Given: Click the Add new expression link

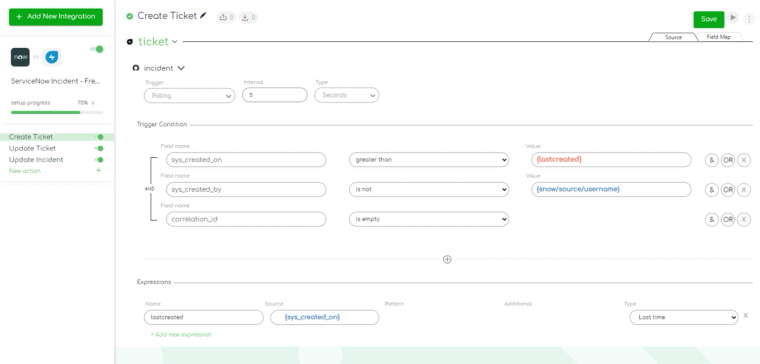Looking at the screenshot, I should click(x=181, y=334).
